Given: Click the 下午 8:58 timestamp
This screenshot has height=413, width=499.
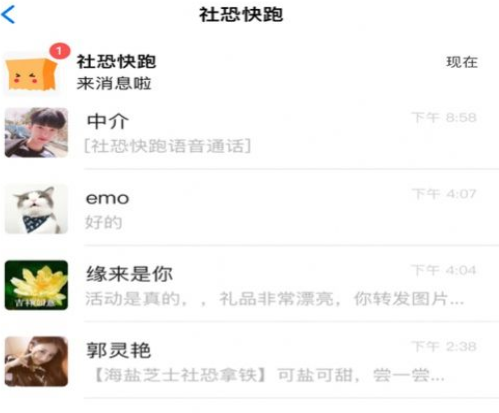Looking at the screenshot, I should click(x=444, y=118).
